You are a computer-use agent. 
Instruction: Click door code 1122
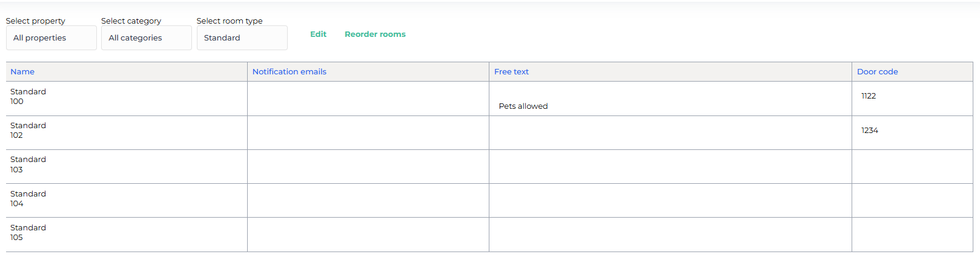(869, 96)
